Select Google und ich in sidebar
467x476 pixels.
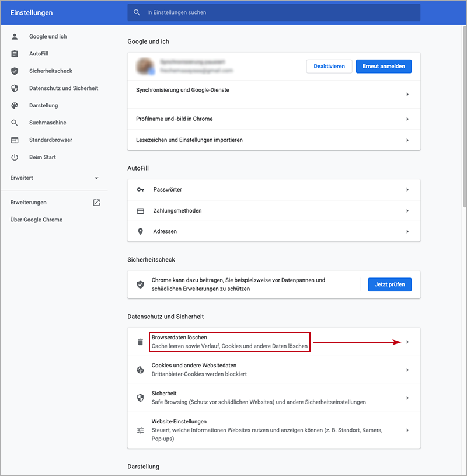click(x=48, y=36)
